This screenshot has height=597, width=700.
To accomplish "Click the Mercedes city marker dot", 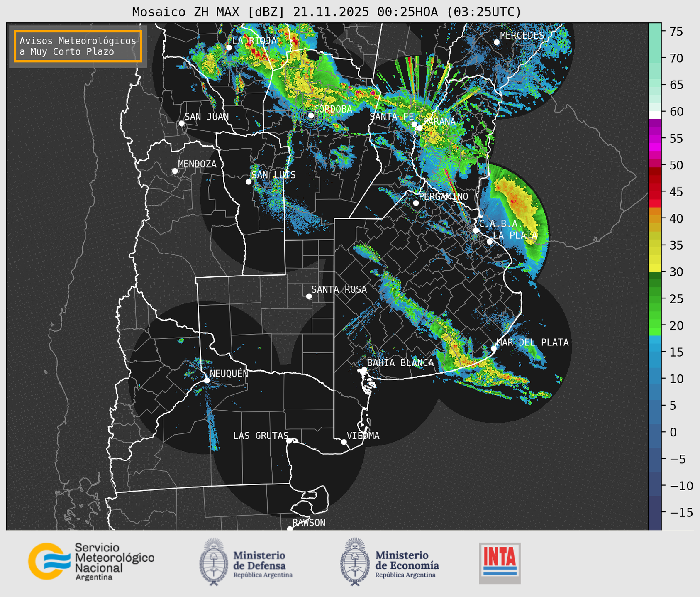I will [496, 42].
